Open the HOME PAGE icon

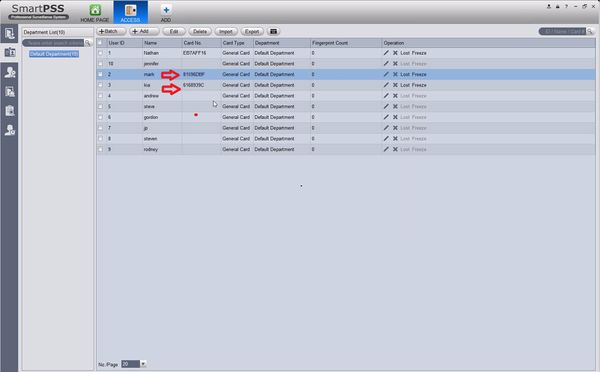pyautogui.click(x=95, y=10)
